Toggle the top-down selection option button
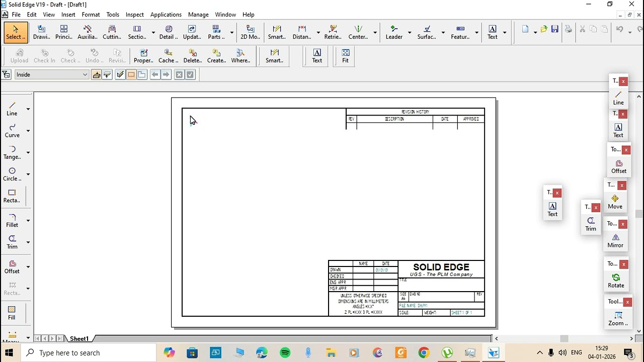 tap(96, 74)
